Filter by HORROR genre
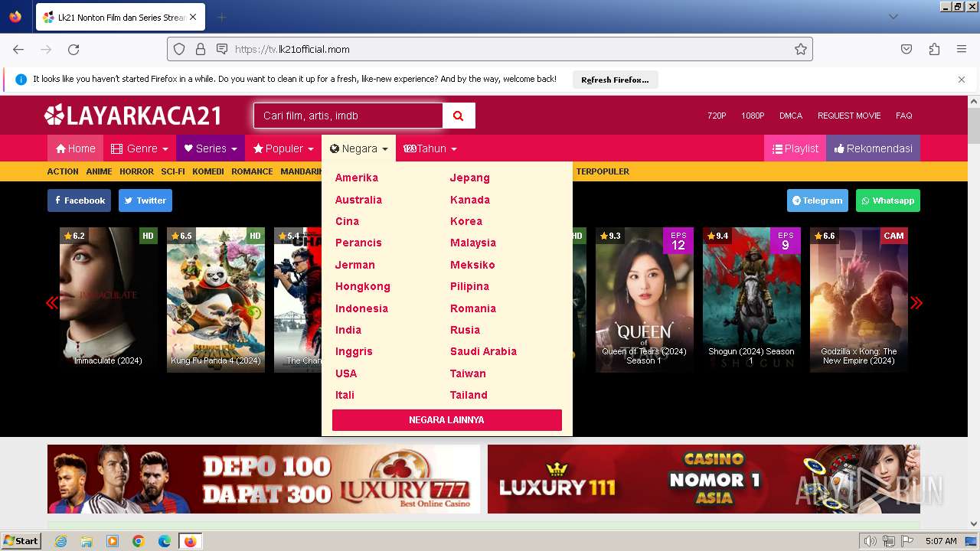The image size is (980, 551). click(x=136, y=171)
